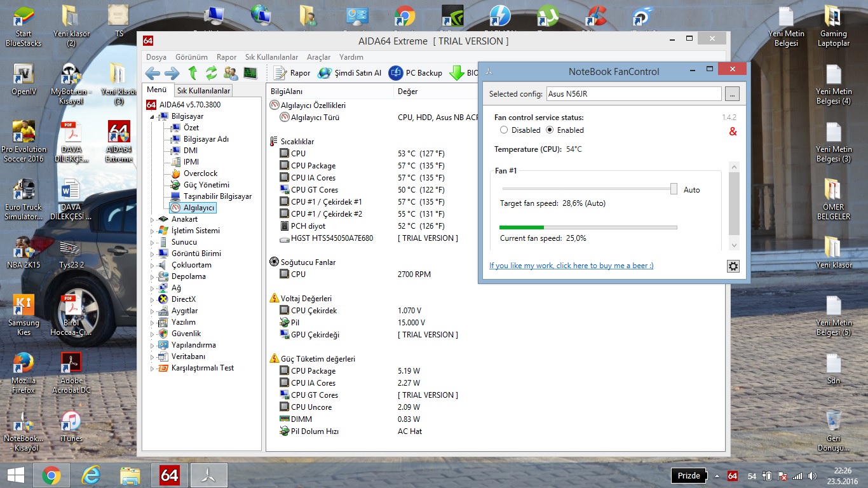Show hidden tray icons arrow
The height and width of the screenshot is (488, 868).
(717, 476)
